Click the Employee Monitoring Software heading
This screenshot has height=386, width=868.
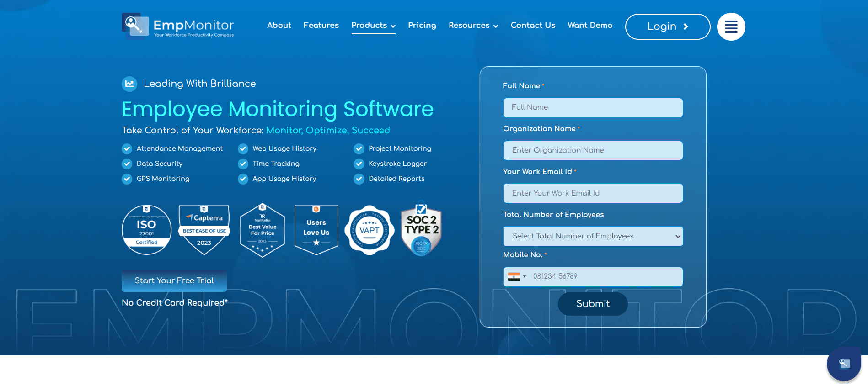click(x=278, y=109)
